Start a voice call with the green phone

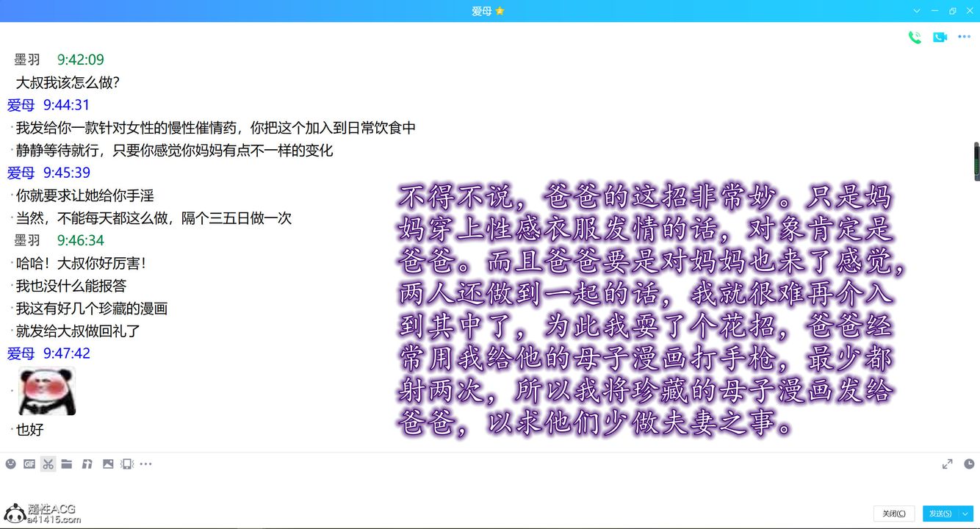pos(915,37)
